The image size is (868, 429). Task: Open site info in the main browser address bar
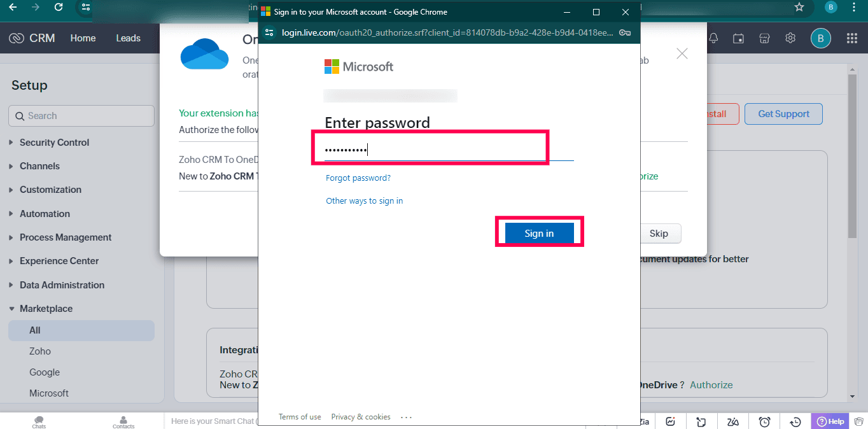(86, 8)
